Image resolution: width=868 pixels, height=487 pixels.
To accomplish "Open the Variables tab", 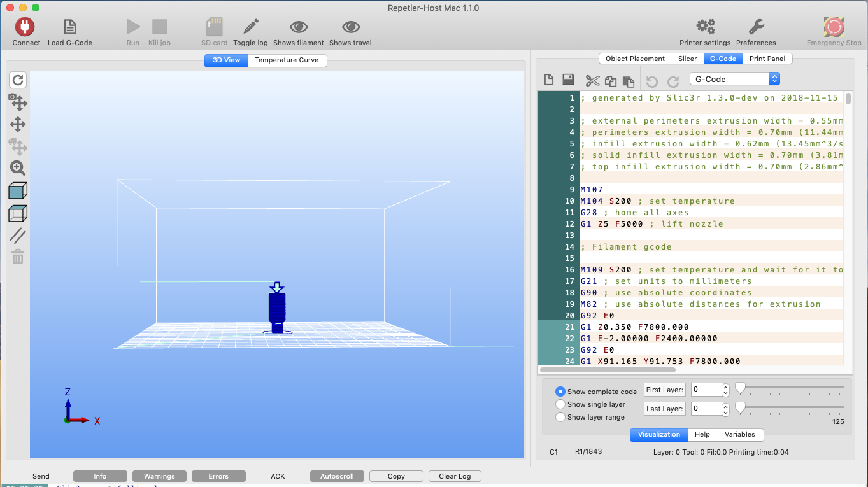I will [x=740, y=434].
